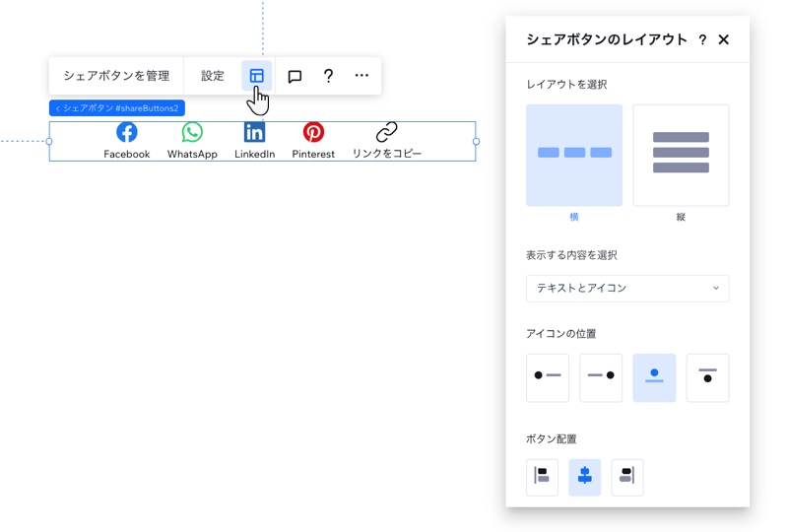Image resolution: width=788 pixels, height=532 pixels.
Task: Click the LinkedIn share icon
Action: pyautogui.click(x=255, y=132)
